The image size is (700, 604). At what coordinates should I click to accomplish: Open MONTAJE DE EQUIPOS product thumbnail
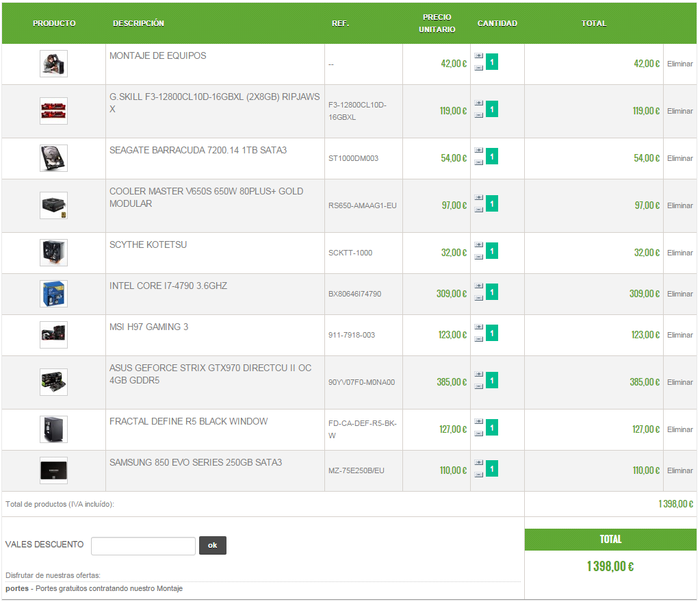[x=53, y=64]
